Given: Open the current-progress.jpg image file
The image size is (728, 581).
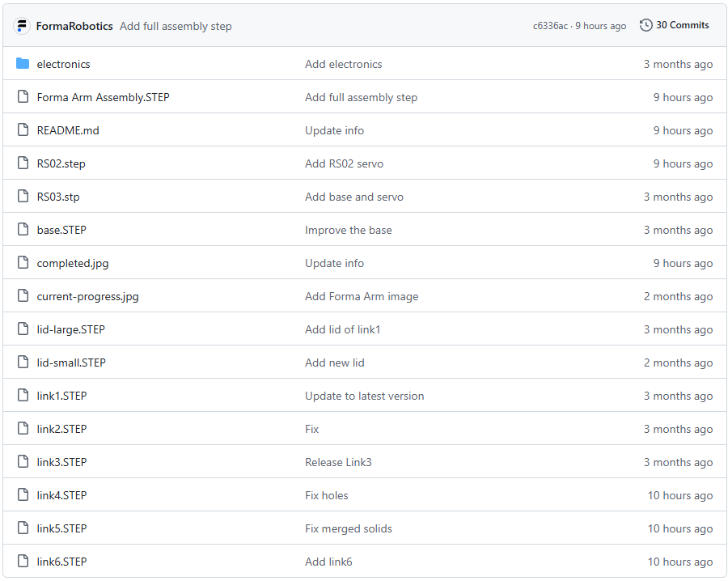Looking at the screenshot, I should 87,296.
